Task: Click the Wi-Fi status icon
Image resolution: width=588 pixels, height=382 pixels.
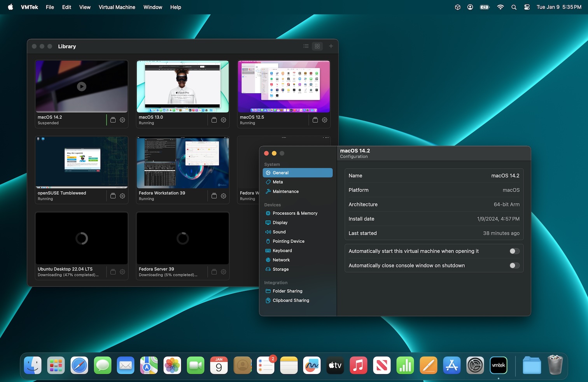Action: (500, 7)
